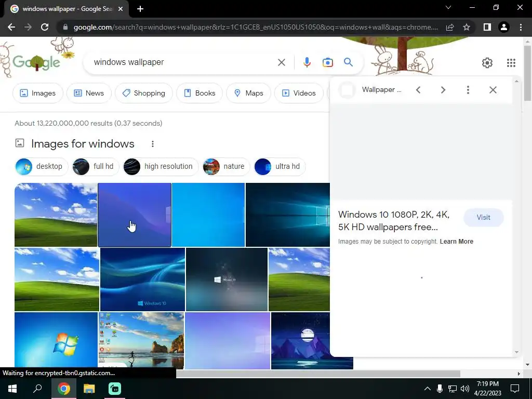The height and width of the screenshot is (399, 532).
Task: Go back to the previous page
Action: coord(11,27)
